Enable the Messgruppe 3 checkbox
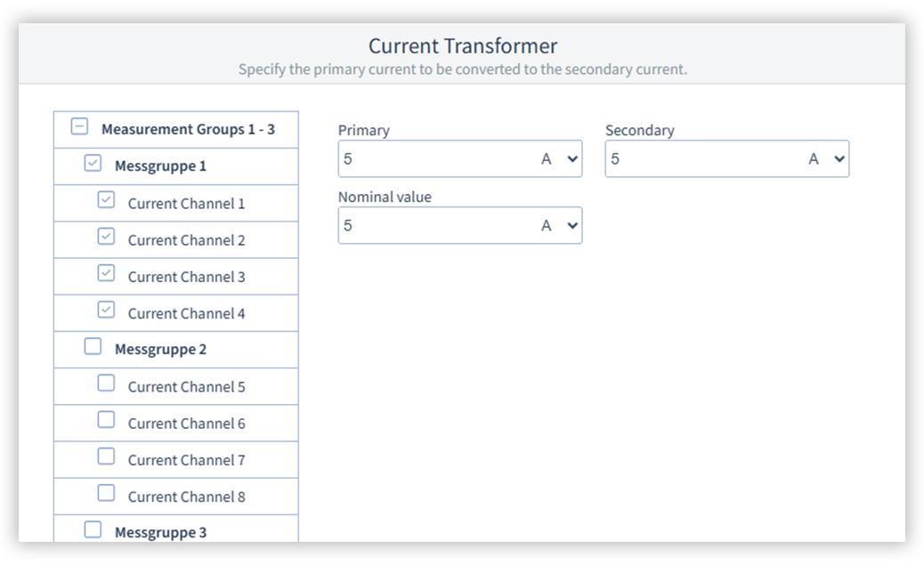 (x=93, y=530)
